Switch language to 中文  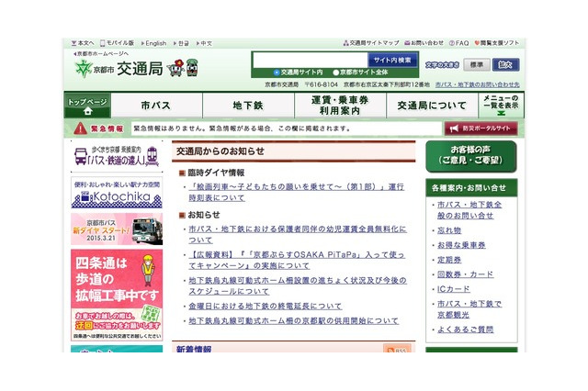pyautogui.click(x=204, y=43)
